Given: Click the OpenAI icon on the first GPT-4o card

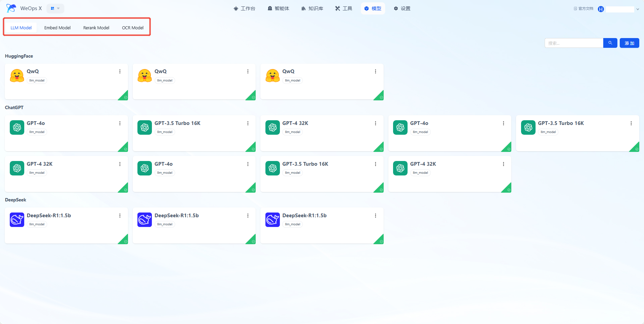Looking at the screenshot, I should 17,128.
